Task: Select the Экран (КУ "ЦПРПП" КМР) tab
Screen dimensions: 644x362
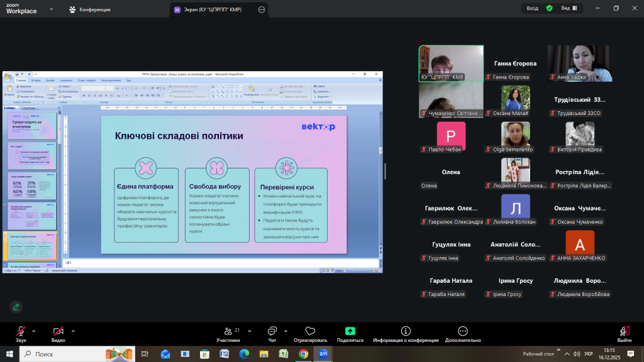Action: 214,9
